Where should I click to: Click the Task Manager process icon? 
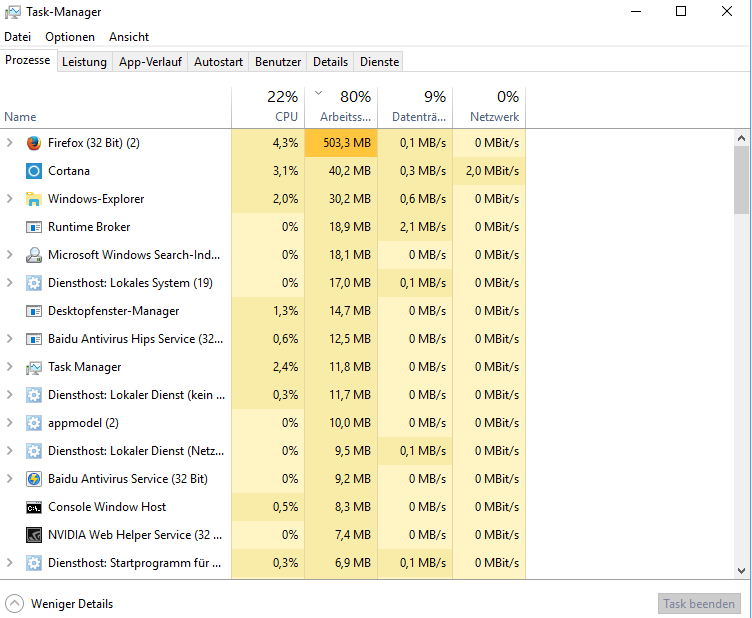click(x=34, y=367)
